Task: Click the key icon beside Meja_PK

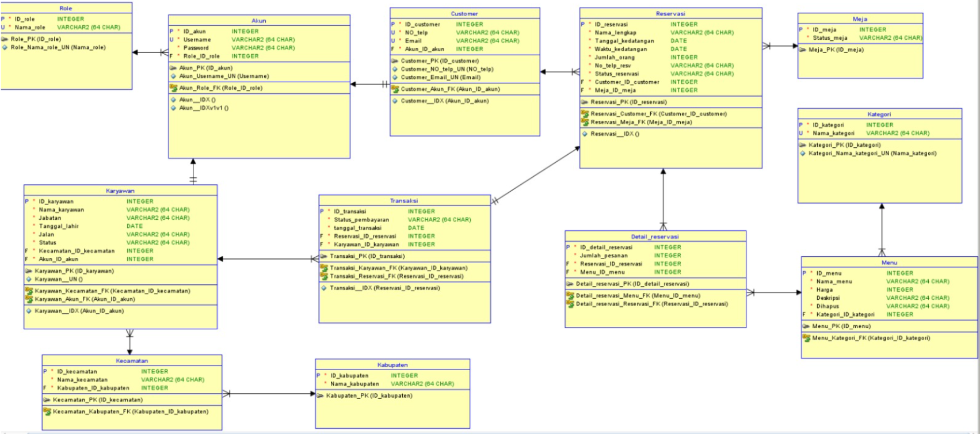Action: click(803, 50)
